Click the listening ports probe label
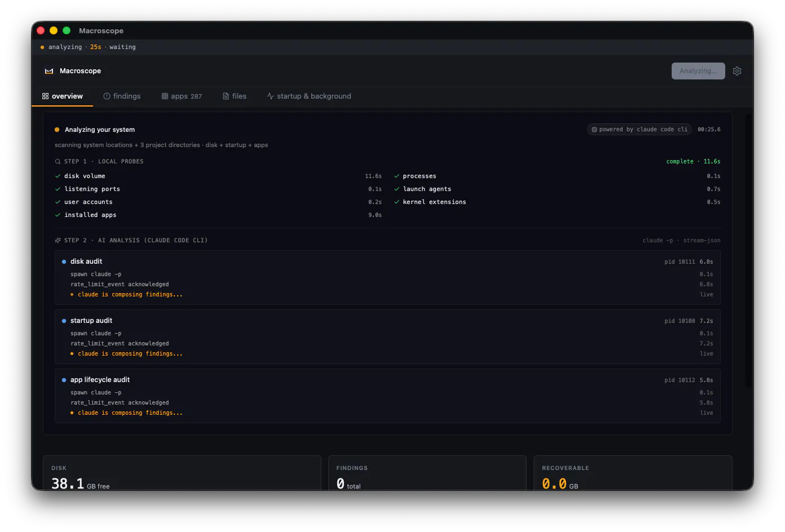Viewport: 785px width, 532px height. tap(92, 189)
